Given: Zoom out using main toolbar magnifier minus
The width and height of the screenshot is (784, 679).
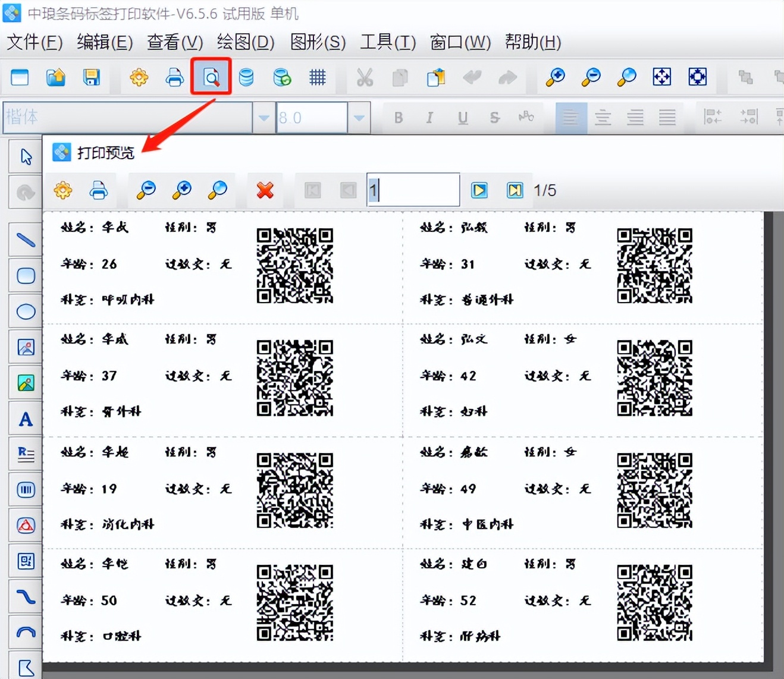Looking at the screenshot, I should pos(591,77).
